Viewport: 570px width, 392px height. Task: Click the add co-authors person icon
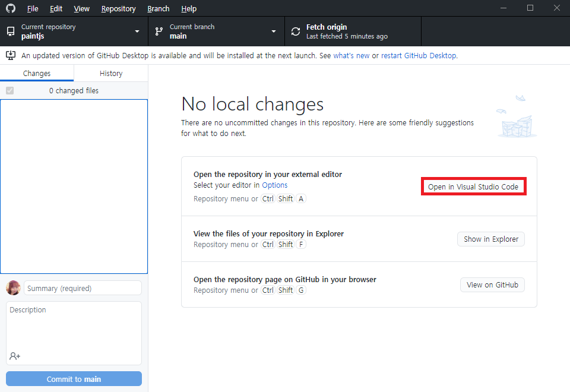click(x=15, y=356)
